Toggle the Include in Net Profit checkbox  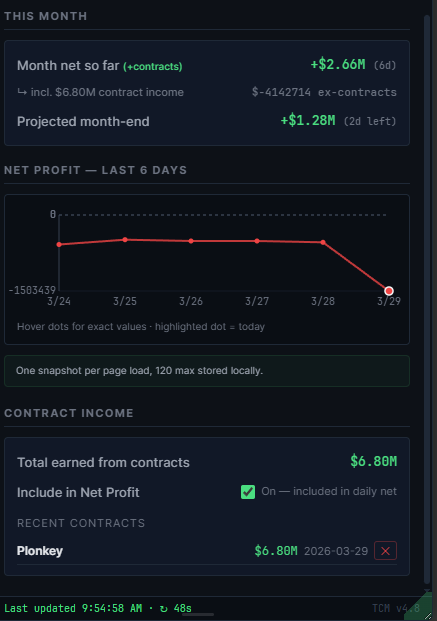point(248,492)
